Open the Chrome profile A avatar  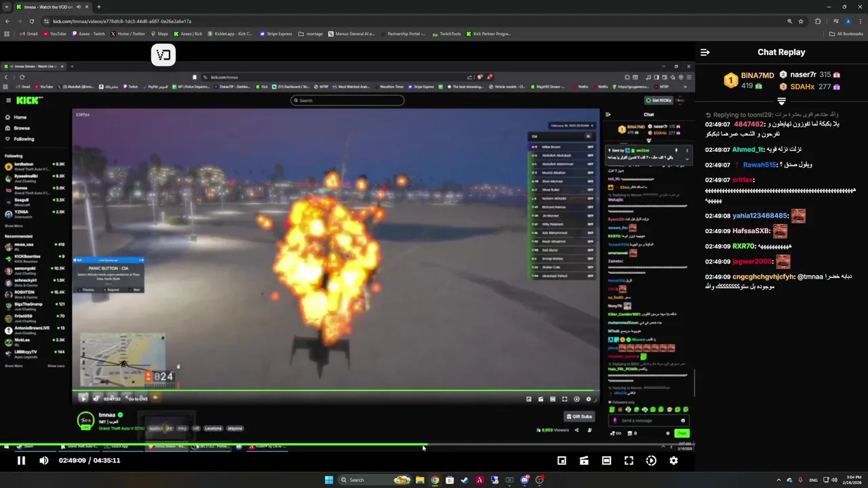pos(848,21)
